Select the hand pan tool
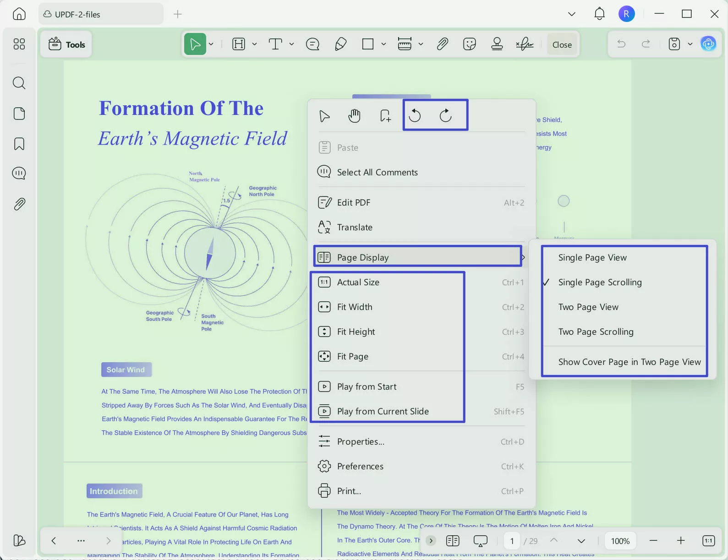Image resolution: width=728 pixels, height=560 pixels. click(354, 116)
